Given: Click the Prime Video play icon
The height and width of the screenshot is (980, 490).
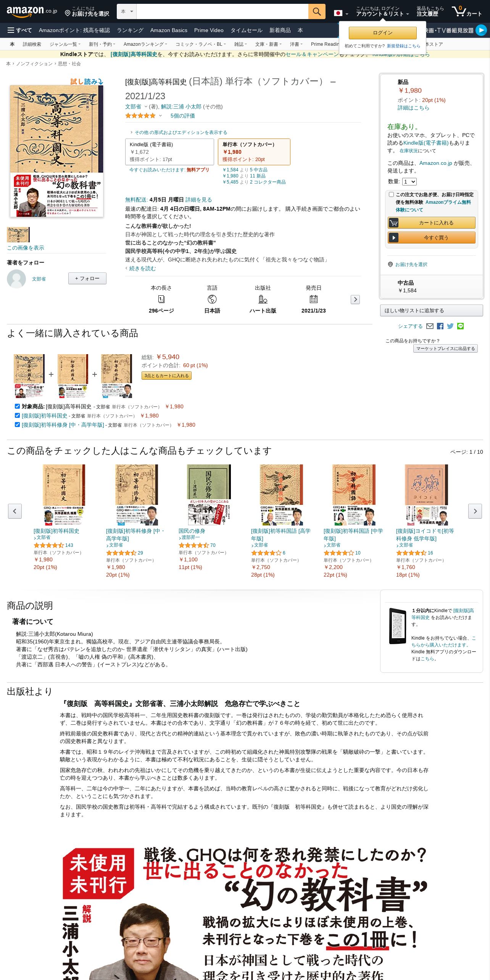Looking at the screenshot, I should click(481, 30).
